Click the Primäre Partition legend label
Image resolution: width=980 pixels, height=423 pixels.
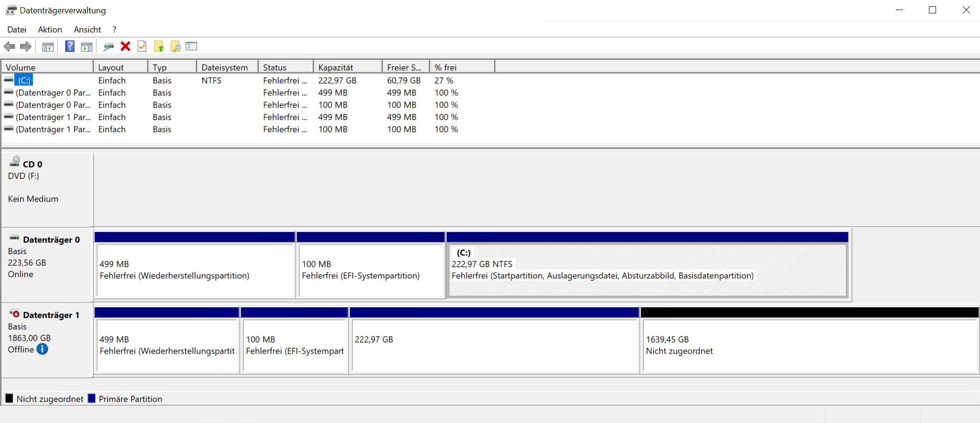point(130,399)
